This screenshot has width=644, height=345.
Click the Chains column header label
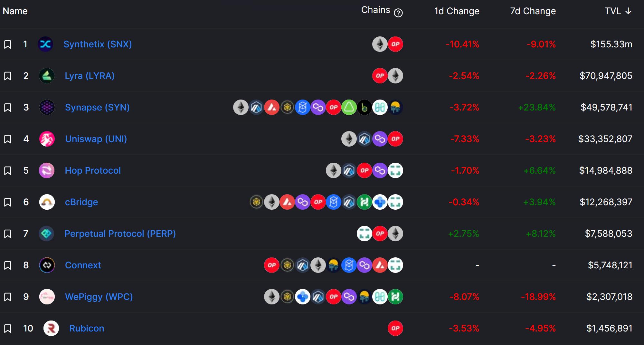tap(375, 10)
